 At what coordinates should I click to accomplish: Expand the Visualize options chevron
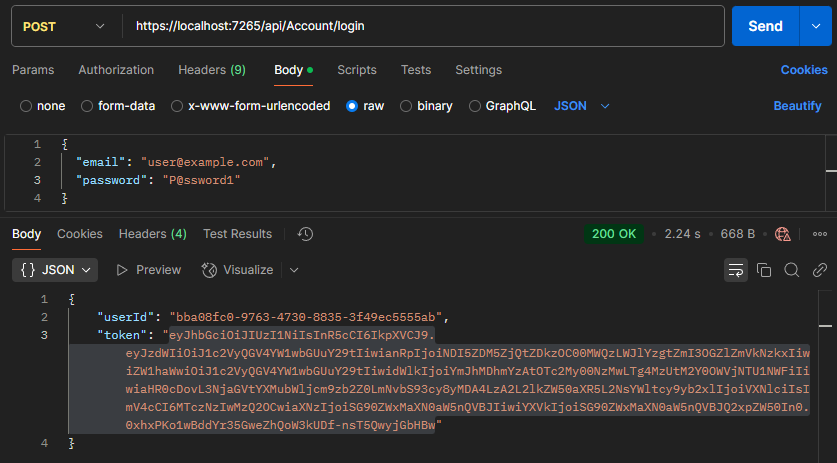coord(294,270)
